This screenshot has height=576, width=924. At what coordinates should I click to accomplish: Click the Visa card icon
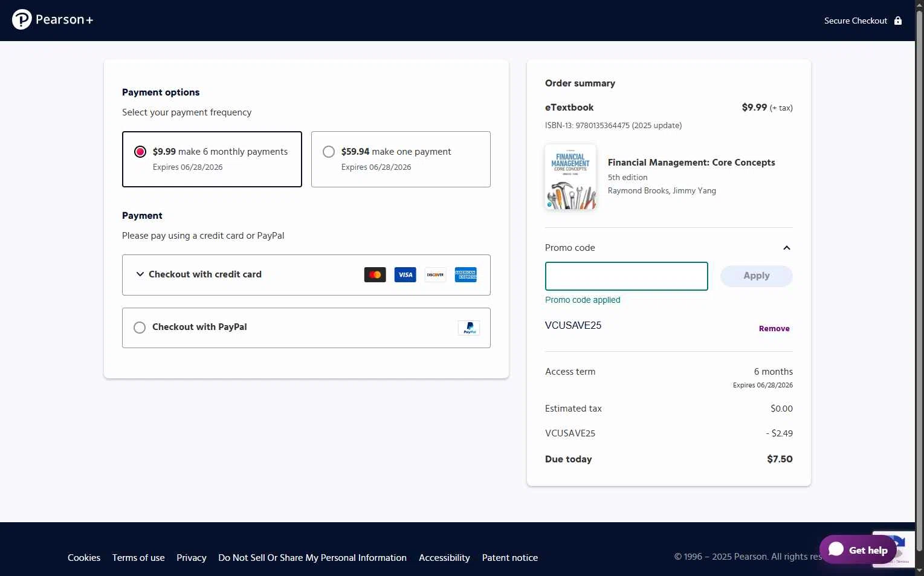click(x=405, y=275)
